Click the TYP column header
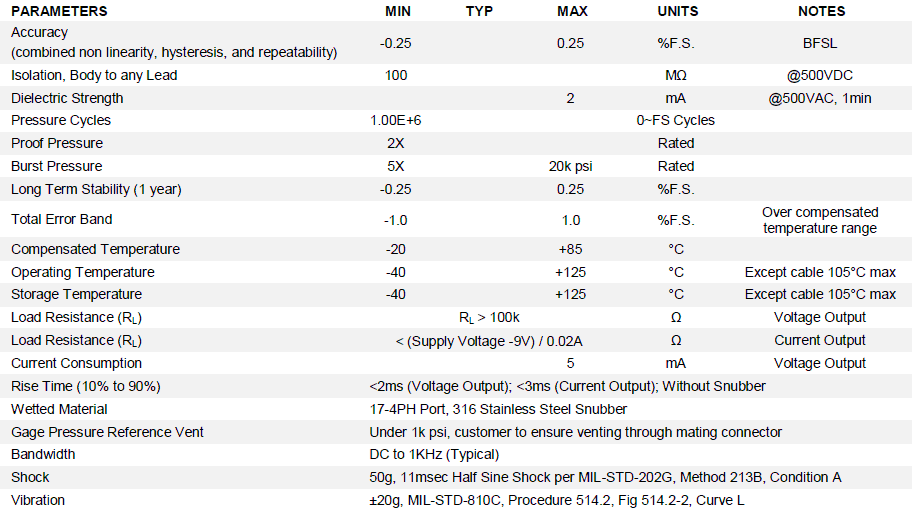Viewport: 912px width, 515px height. (x=479, y=11)
